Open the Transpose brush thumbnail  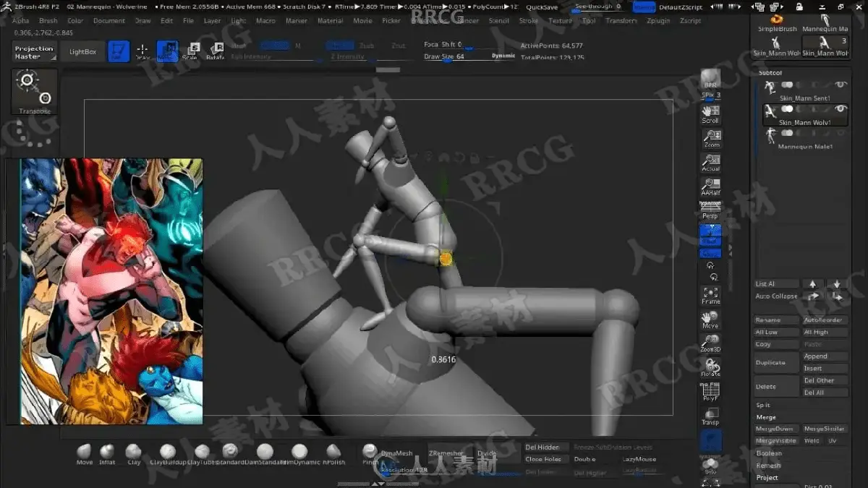34,93
